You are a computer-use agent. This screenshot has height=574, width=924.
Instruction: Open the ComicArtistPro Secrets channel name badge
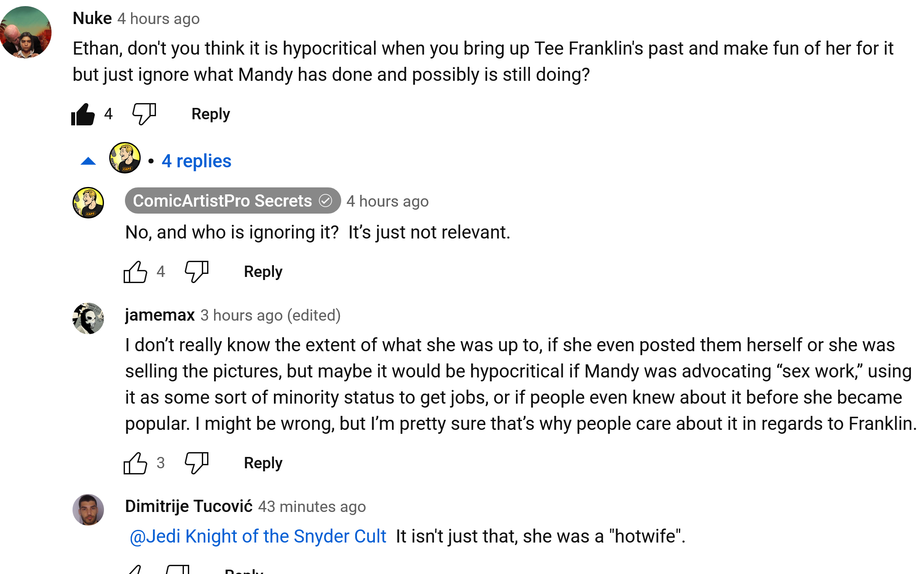[233, 201]
